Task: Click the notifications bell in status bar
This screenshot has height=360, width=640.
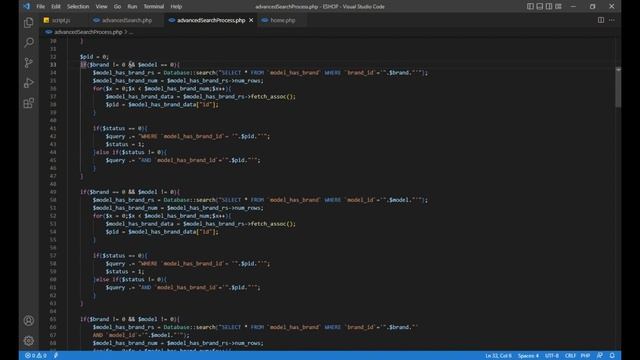Action: 612,356
